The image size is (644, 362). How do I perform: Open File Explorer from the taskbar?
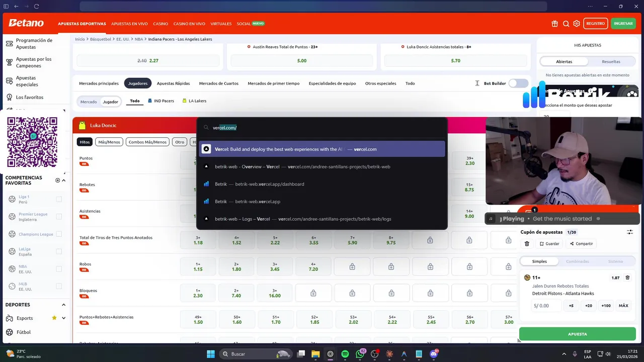[x=315, y=354]
